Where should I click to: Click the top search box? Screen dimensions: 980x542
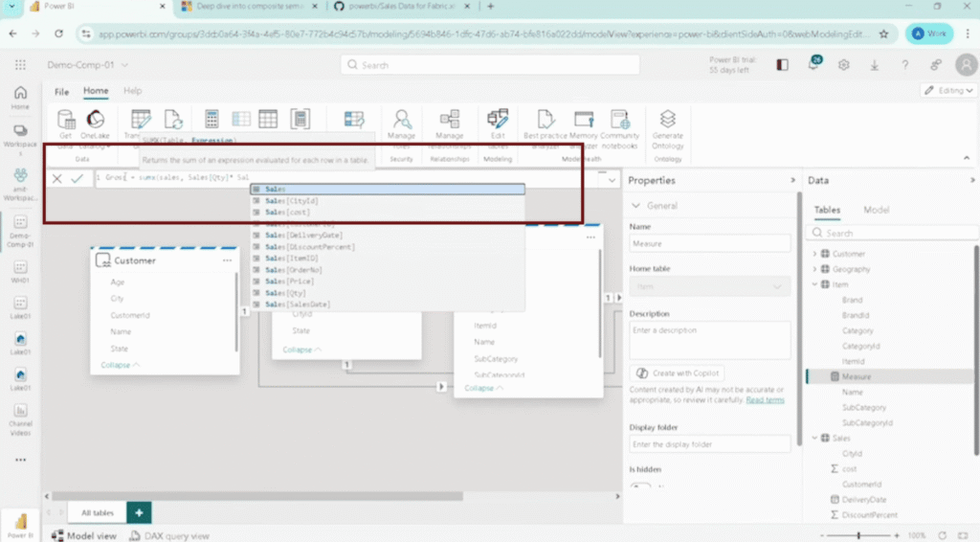tap(490, 65)
